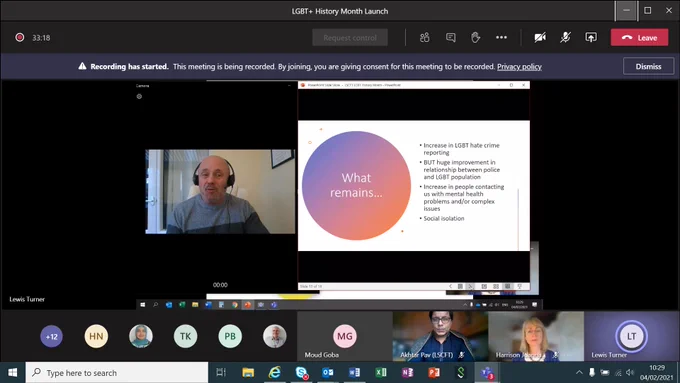The height and width of the screenshot is (383, 680).
Task: Leave the meeting
Action: coord(640,38)
